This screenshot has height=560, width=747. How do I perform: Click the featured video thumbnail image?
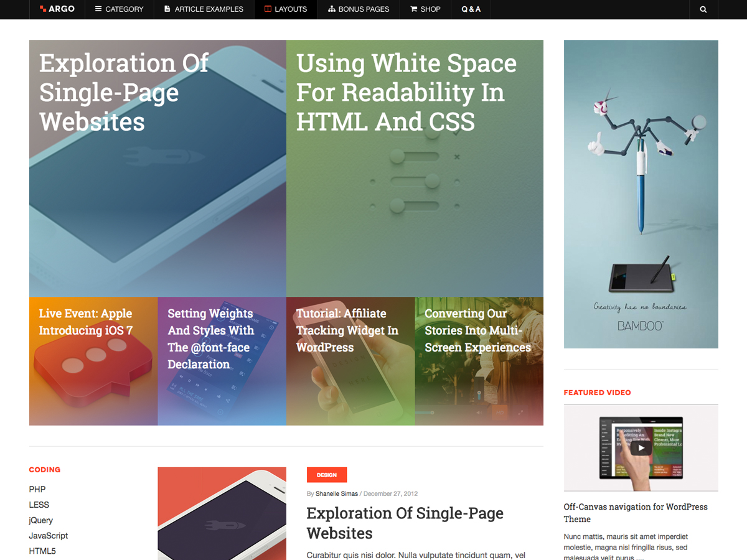(641, 448)
